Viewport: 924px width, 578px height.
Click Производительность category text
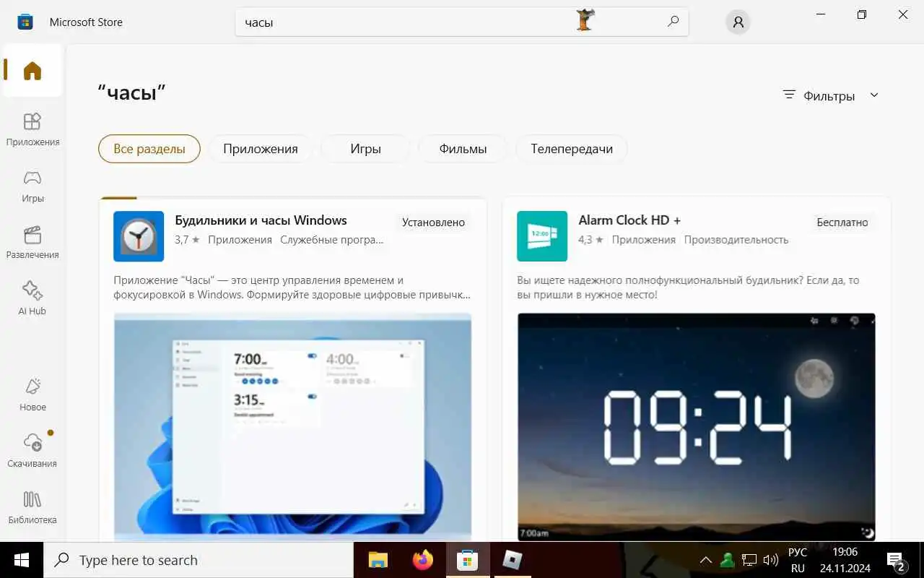[x=736, y=240]
